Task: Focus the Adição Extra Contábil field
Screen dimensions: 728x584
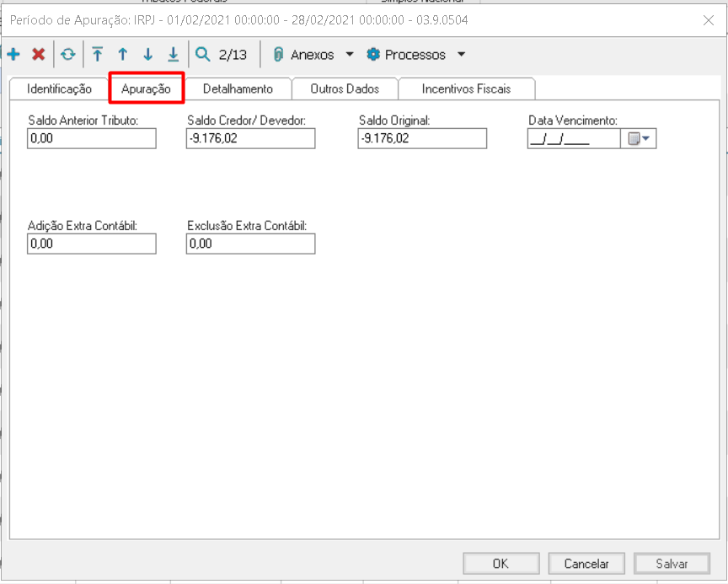Action: tap(92, 244)
